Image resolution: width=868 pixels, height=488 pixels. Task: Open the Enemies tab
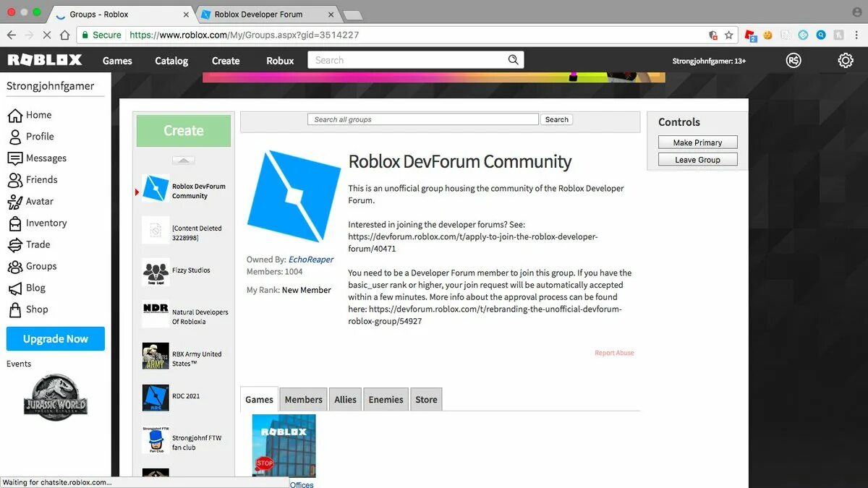(386, 399)
